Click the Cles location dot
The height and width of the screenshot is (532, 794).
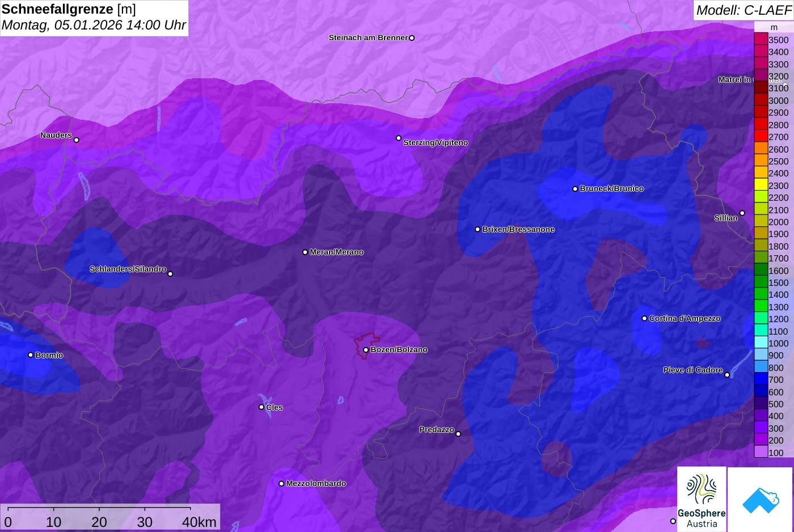261,407
